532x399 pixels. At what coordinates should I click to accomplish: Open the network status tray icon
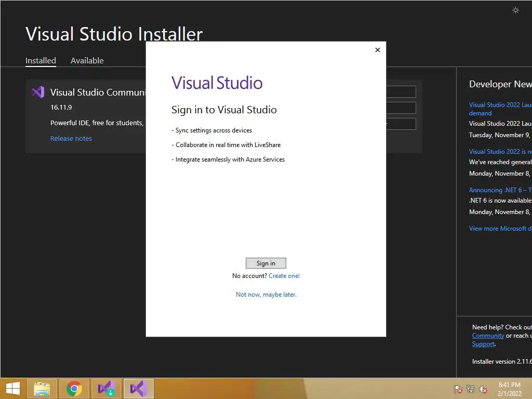(x=471, y=389)
